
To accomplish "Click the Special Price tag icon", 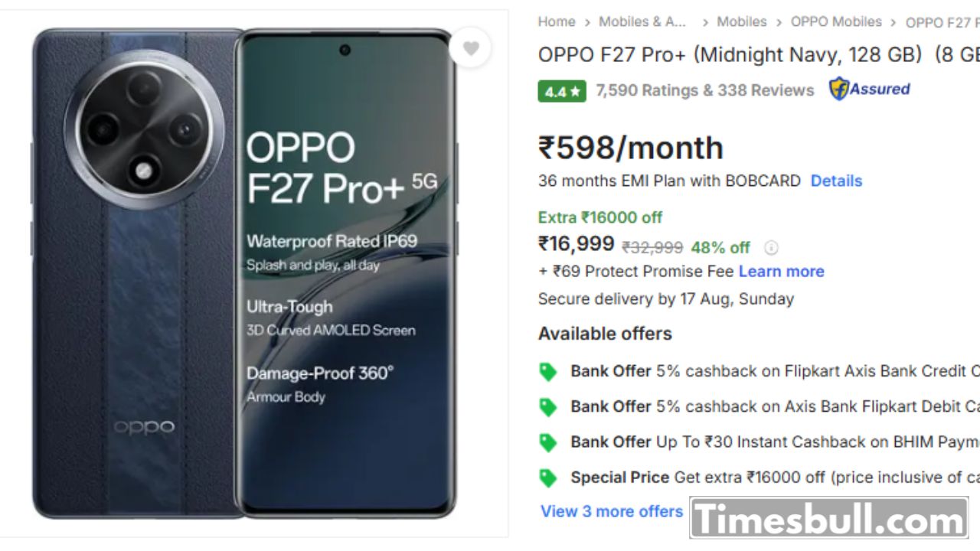I will [548, 478].
